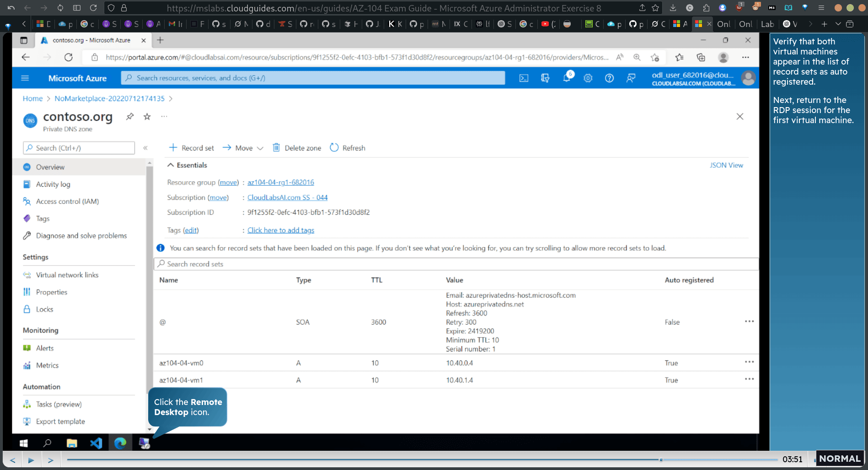Open Visual Studio Code from the taskbar

pyautogui.click(x=96, y=443)
